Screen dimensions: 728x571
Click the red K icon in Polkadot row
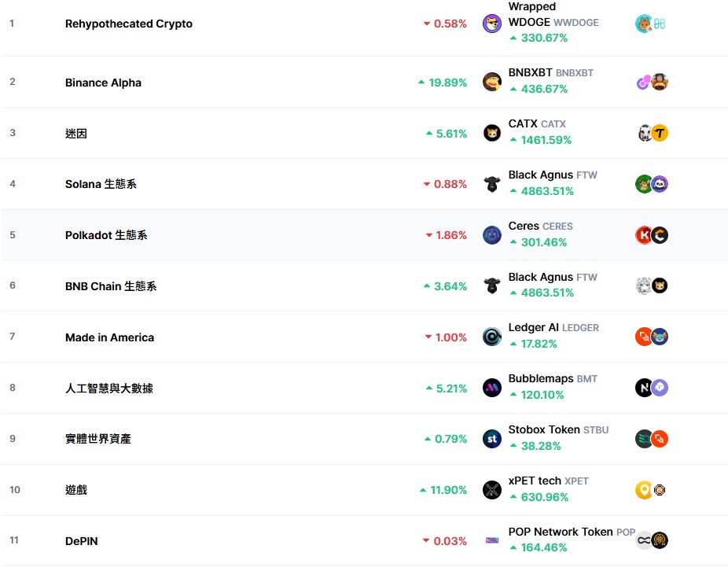coord(644,235)
